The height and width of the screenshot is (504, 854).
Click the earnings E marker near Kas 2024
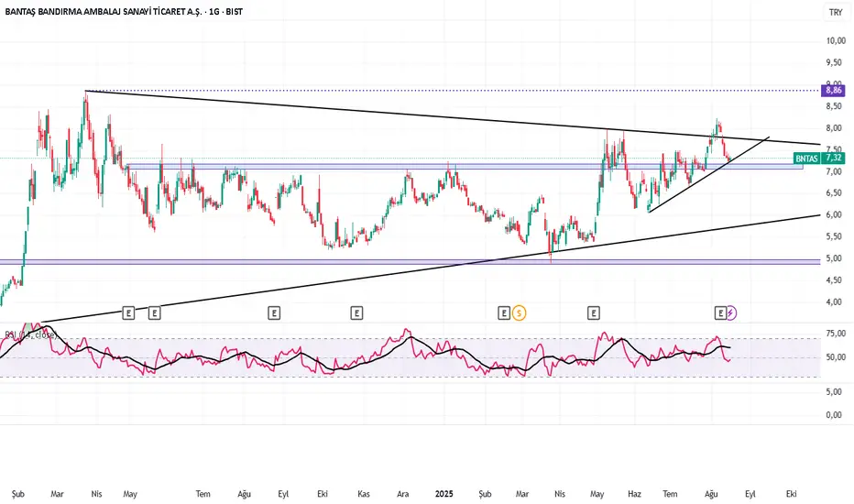coord(356,312)
